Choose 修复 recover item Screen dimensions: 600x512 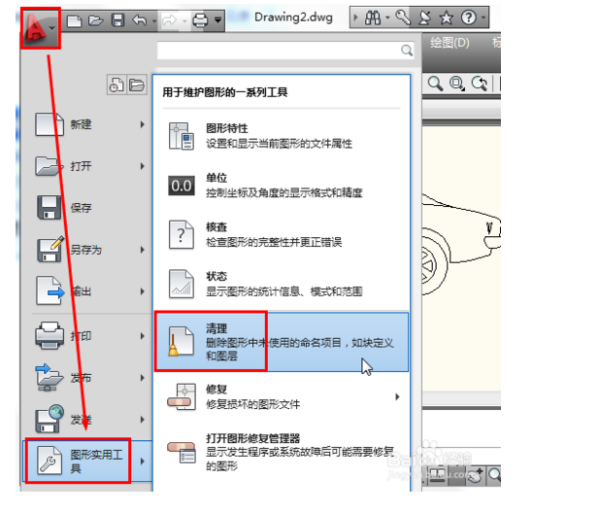tap(282, 396)
